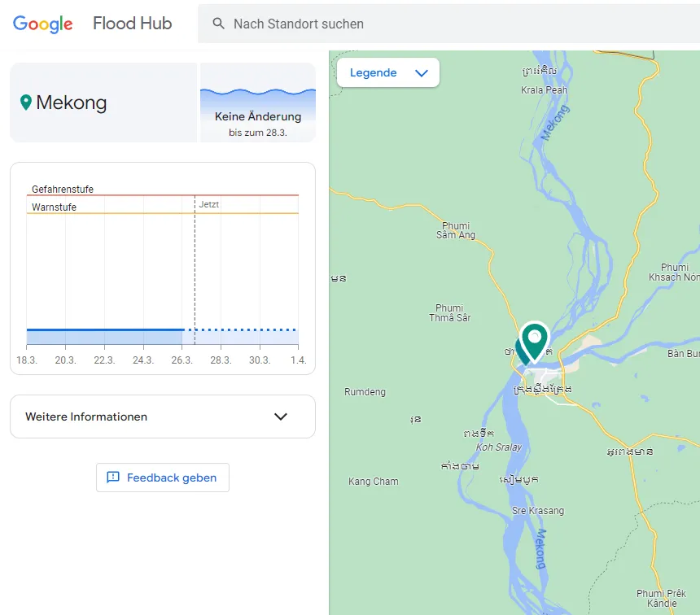Viewport: 700px width, 615px height.
Task: Click the solid blue water level line
Action: 105,329
